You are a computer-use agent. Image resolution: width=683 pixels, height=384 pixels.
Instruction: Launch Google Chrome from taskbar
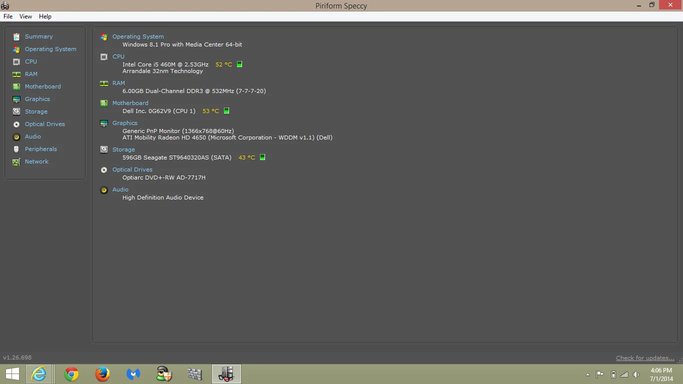tap(71, 374)
